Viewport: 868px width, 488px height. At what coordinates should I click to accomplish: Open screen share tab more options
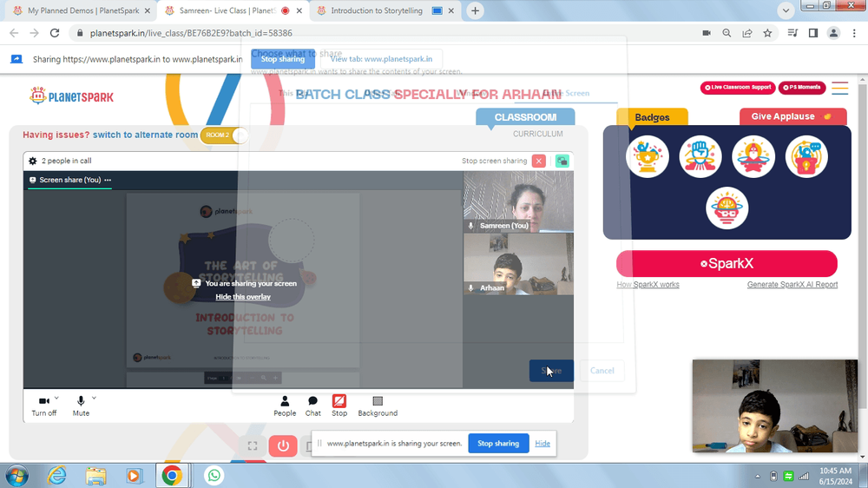108,180
